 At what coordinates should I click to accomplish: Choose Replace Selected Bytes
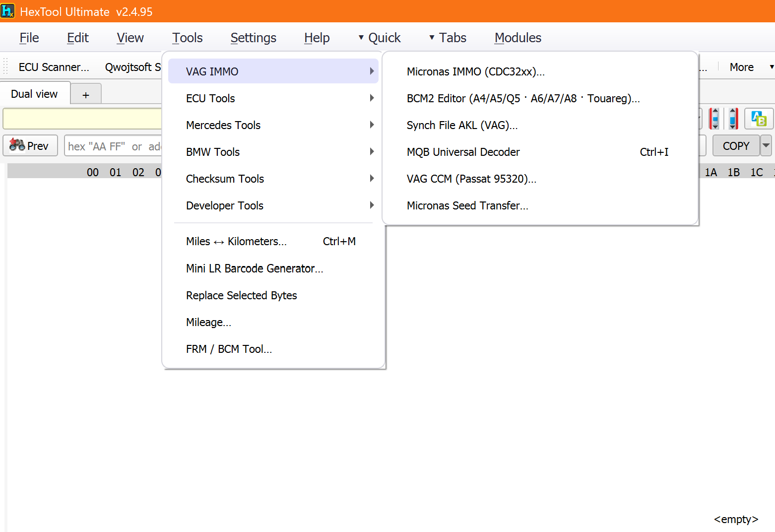(273, 295)
